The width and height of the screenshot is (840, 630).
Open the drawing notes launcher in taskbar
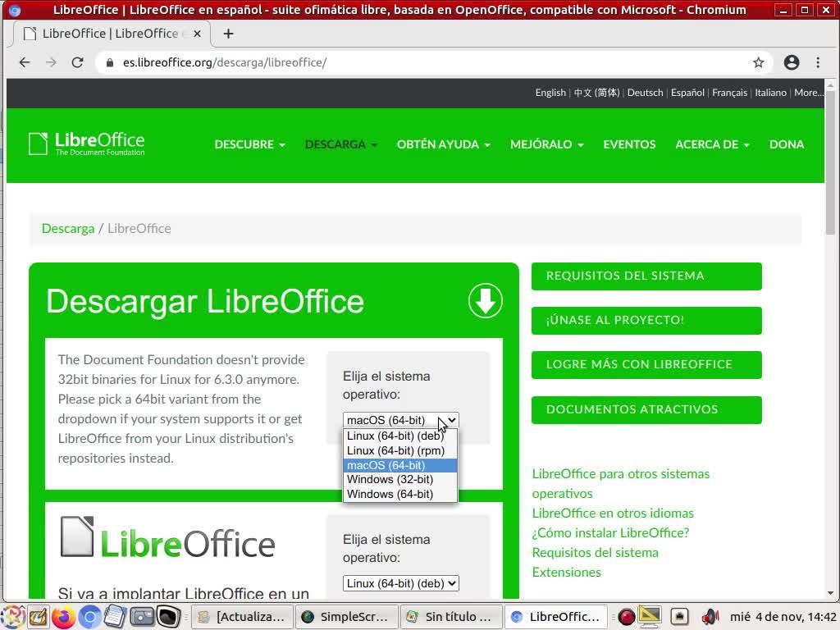pyautogui.click(x=38, y=617)
